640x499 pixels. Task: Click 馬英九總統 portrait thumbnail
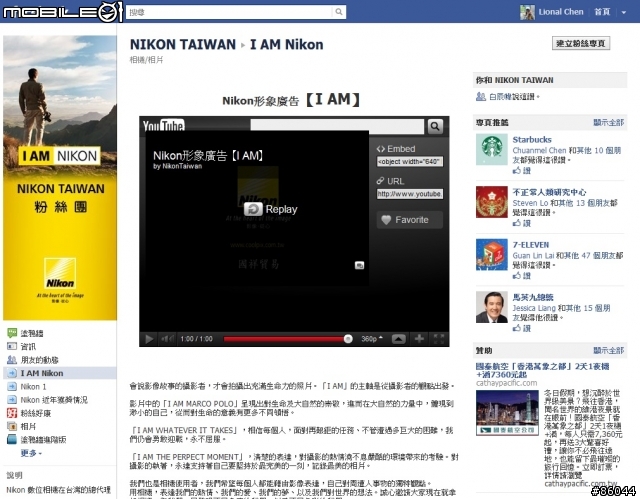(x=492, y=307)
